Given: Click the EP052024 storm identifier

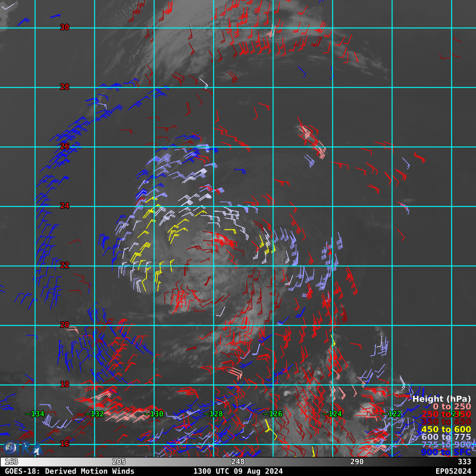Looking at the screenshot, I should pyautogui.click(x=453, y=471).
